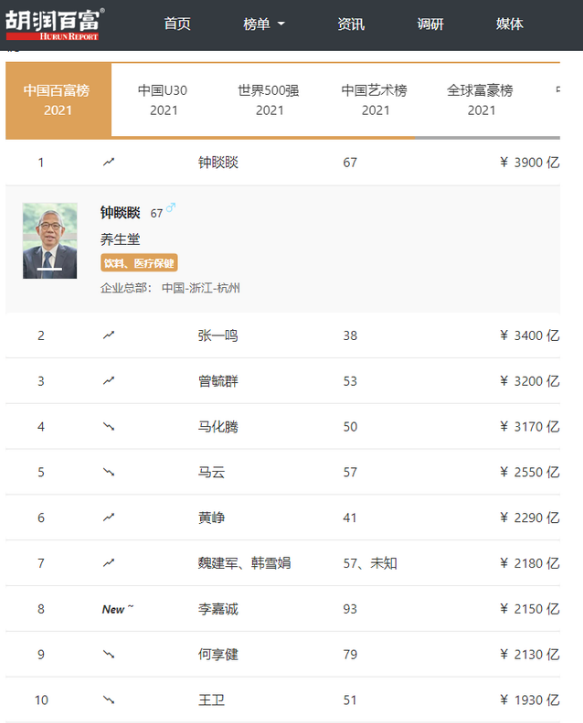Image resolution: width=583 pixels, height=723 pixels.
Task: Click 钟睒睒 portrait photo
Action: click(50, 241)
